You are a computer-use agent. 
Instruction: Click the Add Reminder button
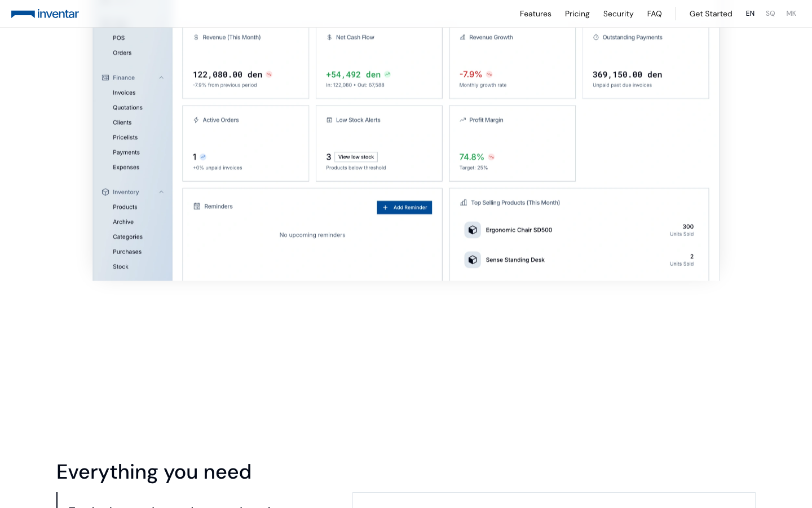pyautogui.click(x=404, y=208)
